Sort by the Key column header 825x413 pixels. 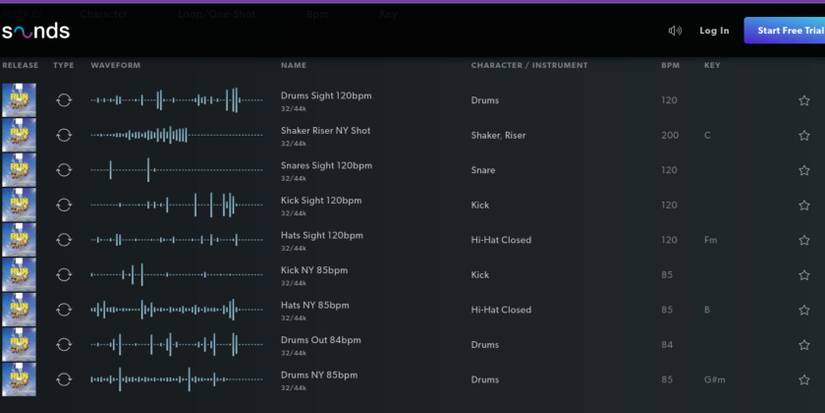pyautogui.click(x=712, y=65)
